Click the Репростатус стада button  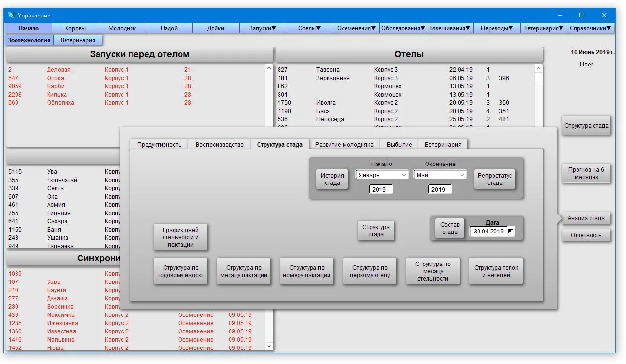click(x=495, y=179)
